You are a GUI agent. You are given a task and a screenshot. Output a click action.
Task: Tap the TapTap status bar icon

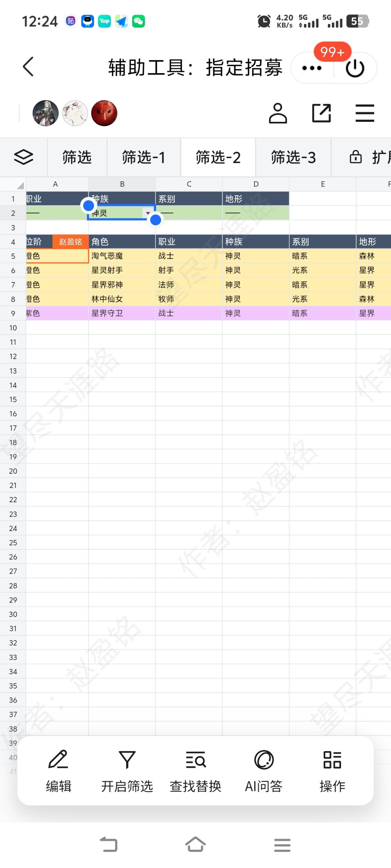click(105, 21)
